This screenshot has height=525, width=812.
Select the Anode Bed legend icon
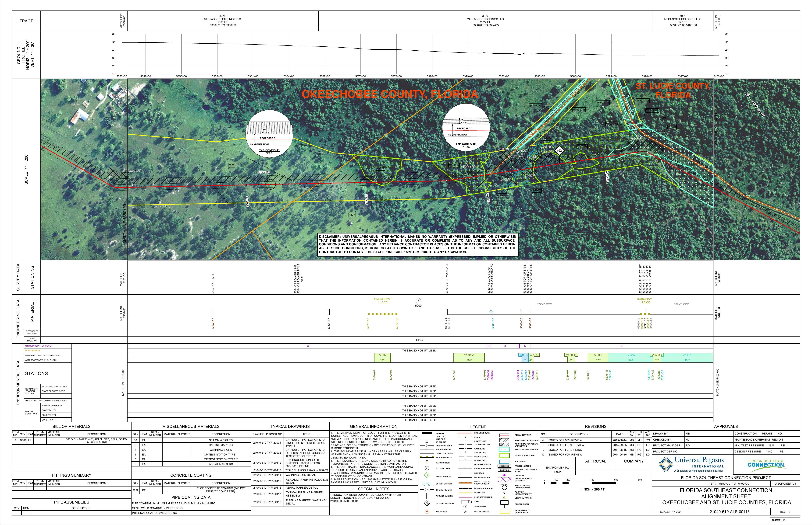427,512
